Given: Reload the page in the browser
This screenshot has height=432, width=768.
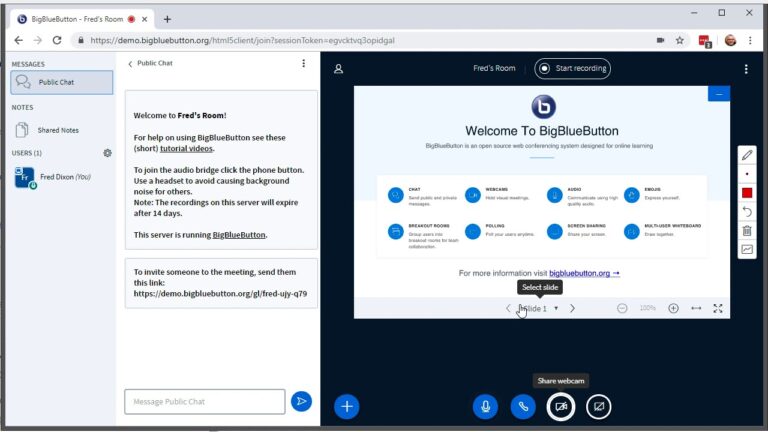Looking at the screenshot, I should click(57, 40).
